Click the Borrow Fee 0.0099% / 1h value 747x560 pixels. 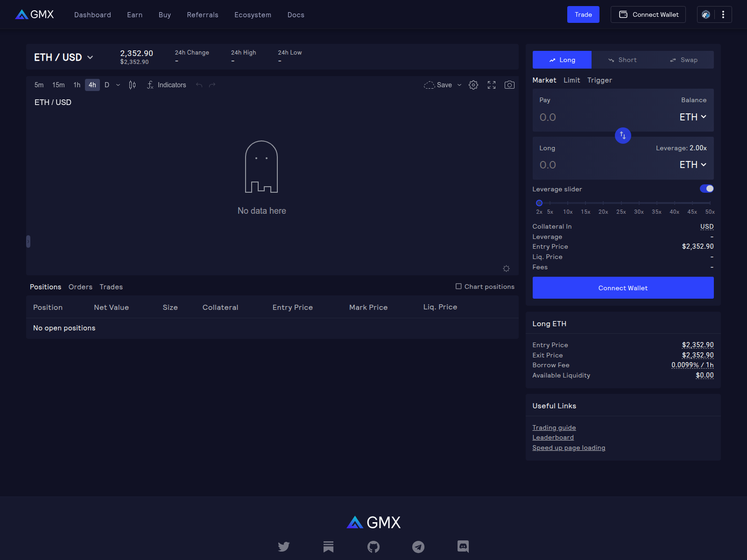(692, 365)
